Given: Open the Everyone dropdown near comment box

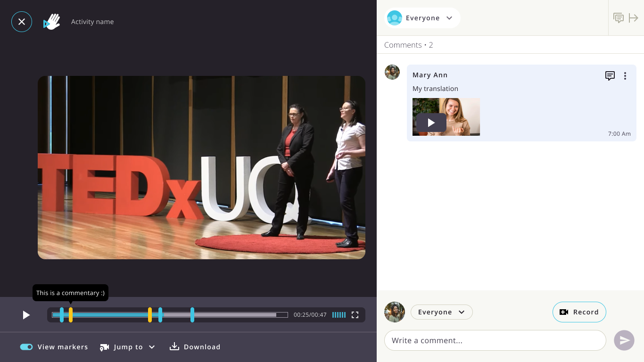Looking at the screenshot, I should coord(442,312).
